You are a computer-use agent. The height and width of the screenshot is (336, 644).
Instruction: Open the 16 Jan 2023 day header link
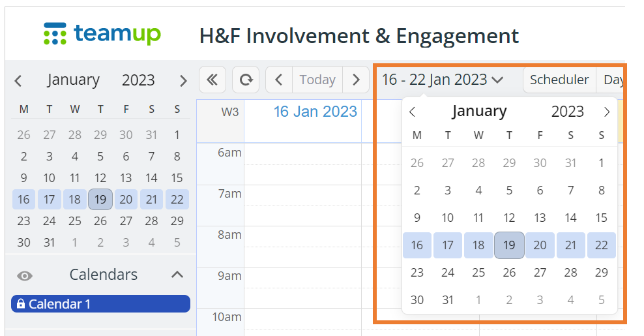point(315,112)
